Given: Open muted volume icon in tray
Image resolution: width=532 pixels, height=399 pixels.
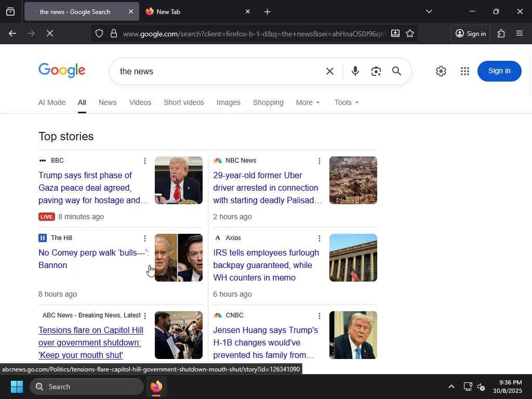Looking at the screenshot, I should tap(481, 387).
